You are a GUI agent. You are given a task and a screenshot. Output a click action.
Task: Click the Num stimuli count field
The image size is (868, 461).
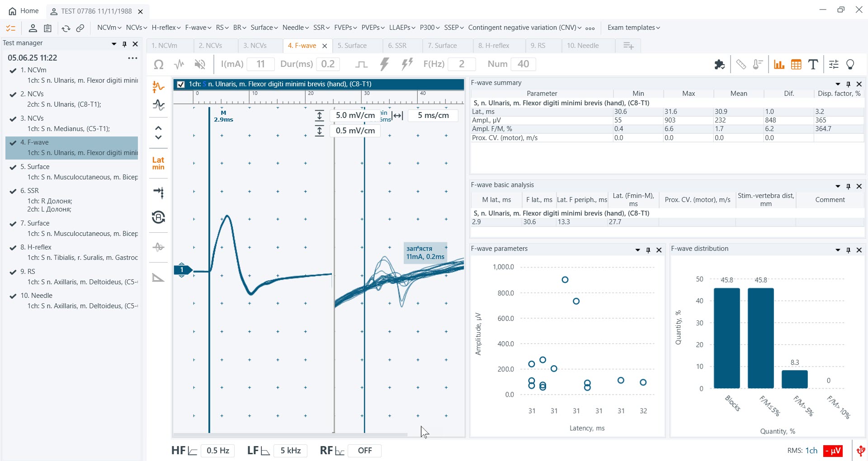click(x=523, y=64)
